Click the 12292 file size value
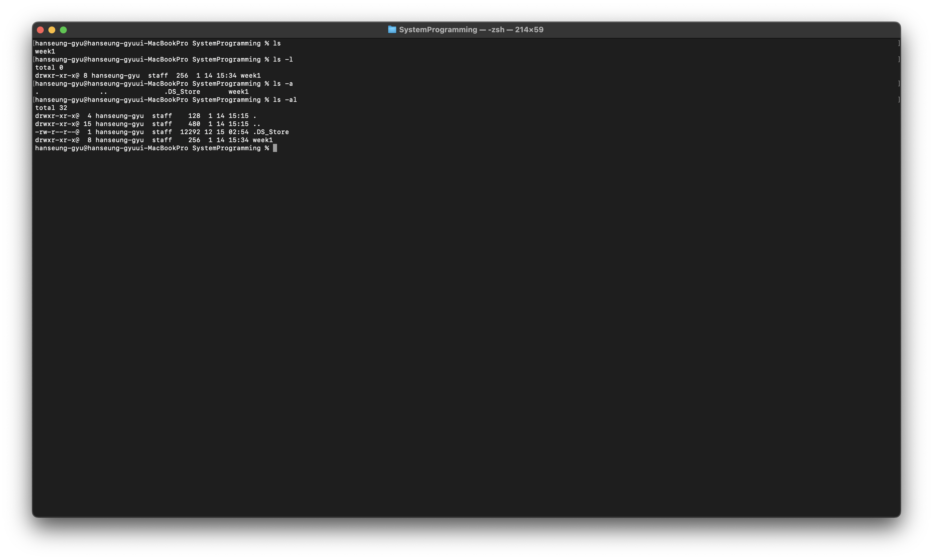933x560 pixels. point(190,132)
